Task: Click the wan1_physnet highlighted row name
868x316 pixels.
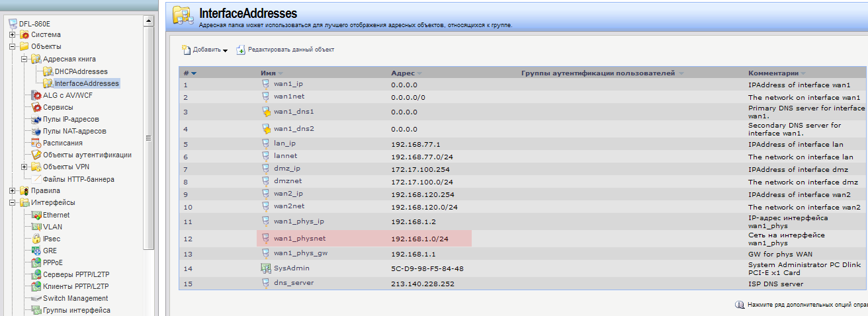Action: click(x=300, y=239)
